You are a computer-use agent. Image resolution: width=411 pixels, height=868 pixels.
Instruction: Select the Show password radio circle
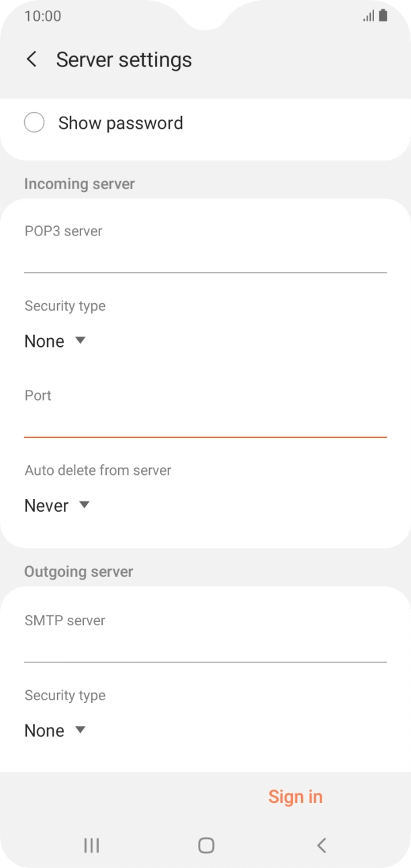tap(34, 123)
